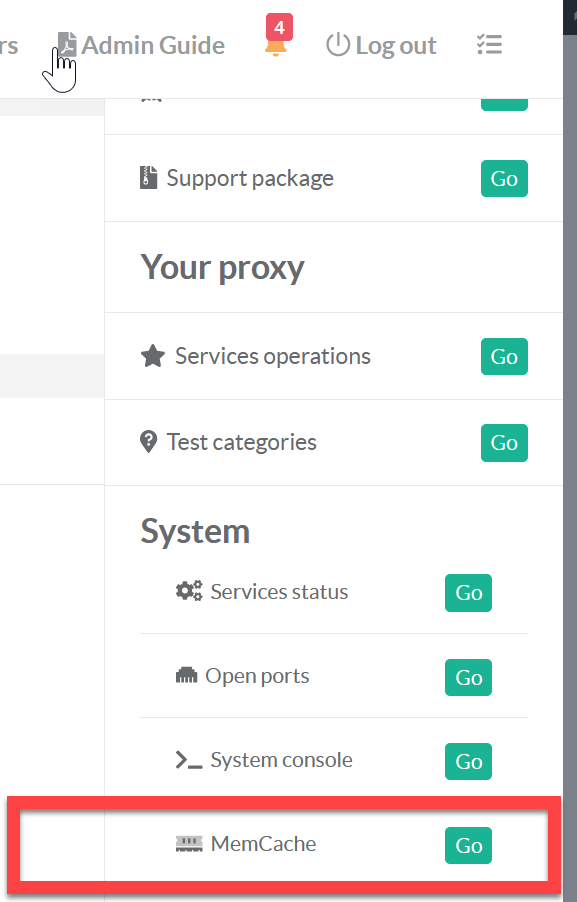Select the System console label
This screenshot has width=577, height=902.
281,760
